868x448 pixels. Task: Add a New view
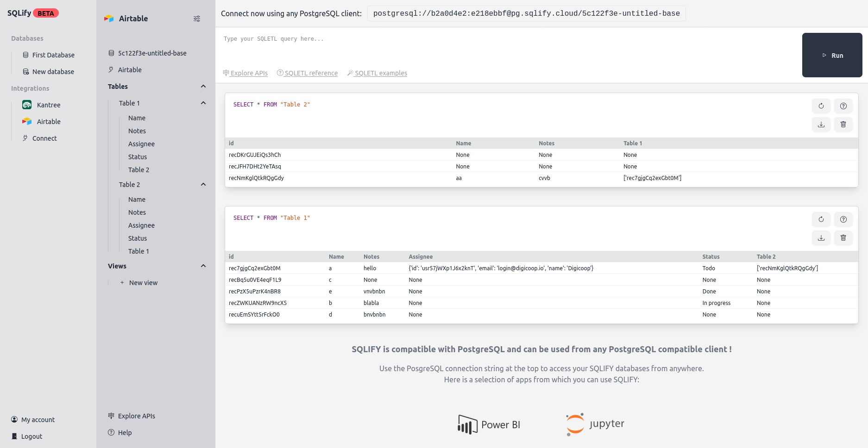tap(143, 283)
